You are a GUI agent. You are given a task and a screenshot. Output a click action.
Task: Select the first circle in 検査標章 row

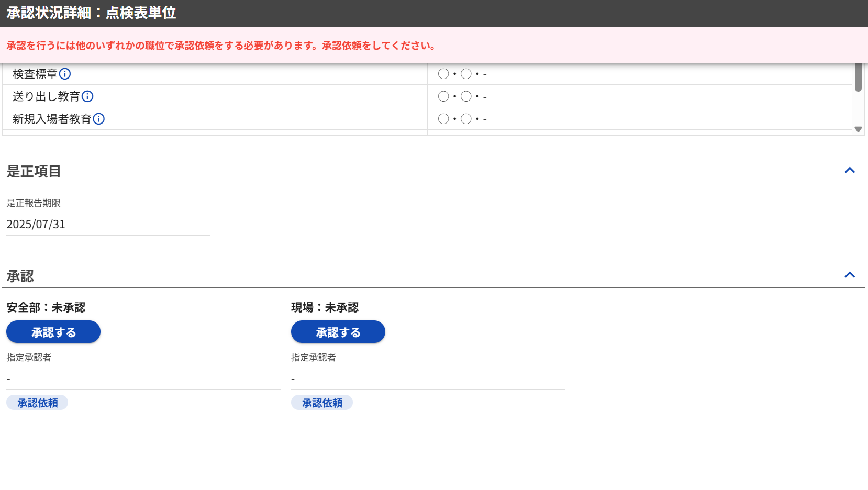(443, 74)
